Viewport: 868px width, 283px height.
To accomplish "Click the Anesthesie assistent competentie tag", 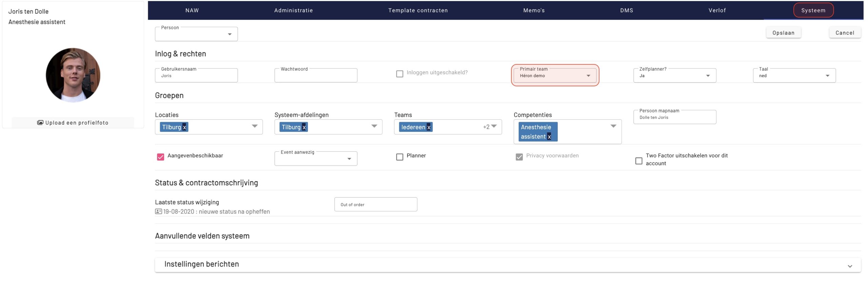I will pyautogui.click(x=538, y=132).
